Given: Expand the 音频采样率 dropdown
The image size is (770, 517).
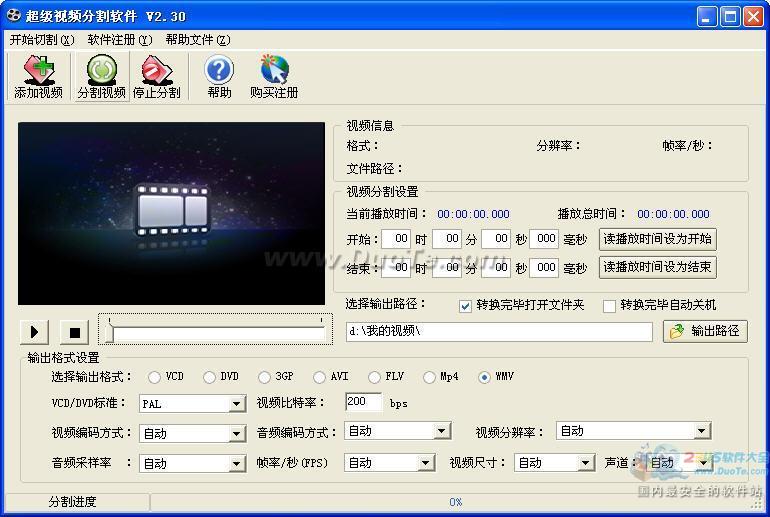Looking at the screenshot, I should (x=237, y=464).
